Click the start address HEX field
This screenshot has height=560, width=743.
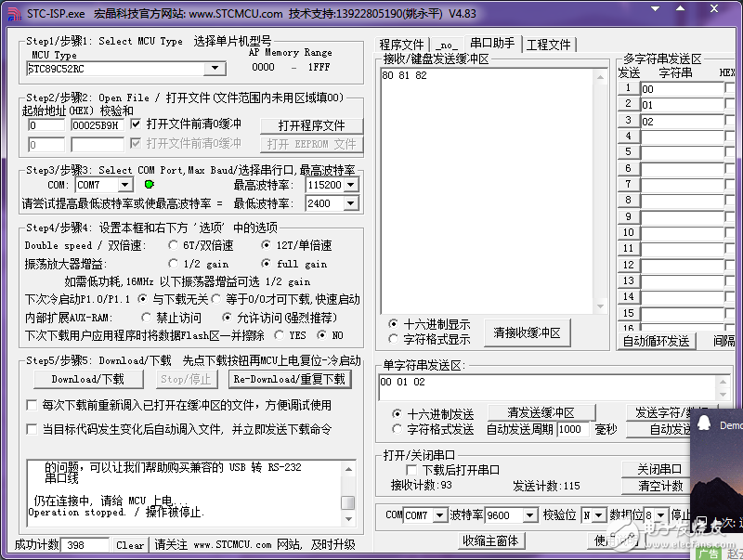(x=46, y=125)
